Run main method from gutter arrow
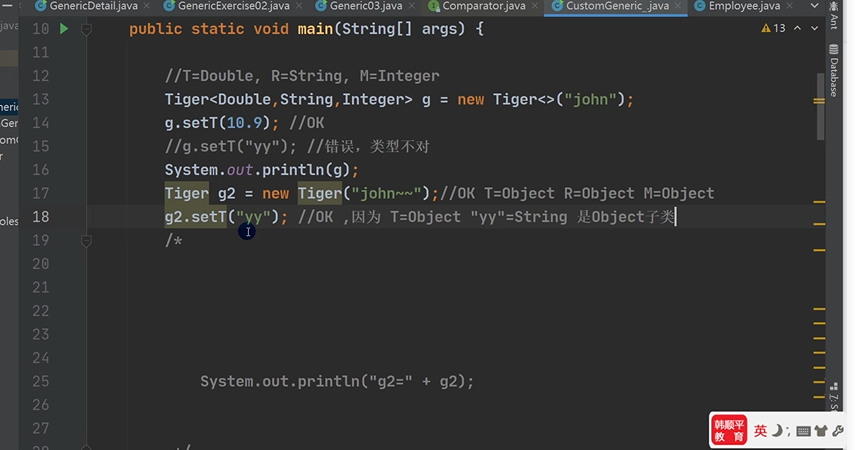The width and height of the screenshot is (855, 450). click(64, 28)
